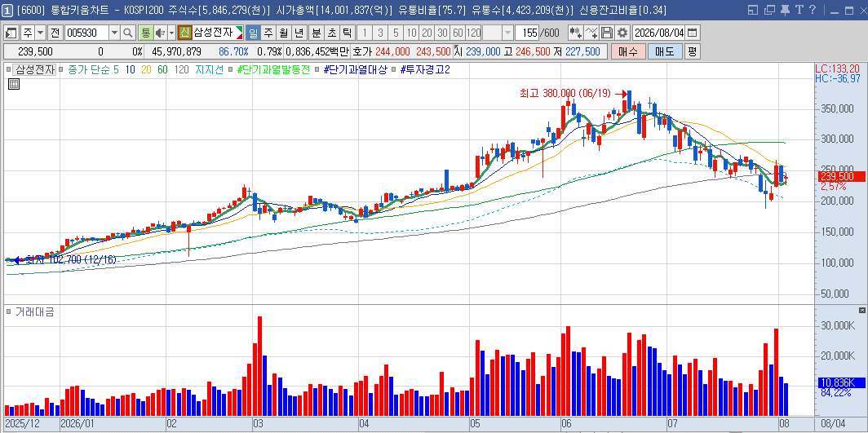Choose interval 10 button

411,33
